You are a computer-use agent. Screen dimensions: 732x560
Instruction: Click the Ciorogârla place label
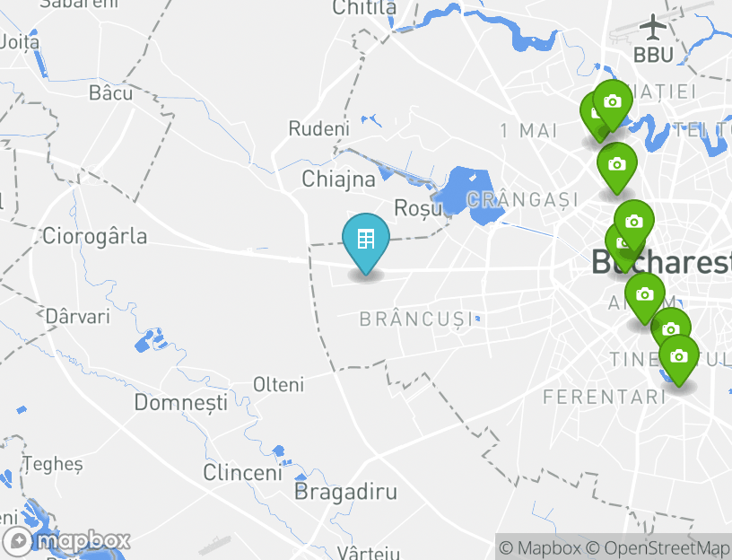[95, 236]
